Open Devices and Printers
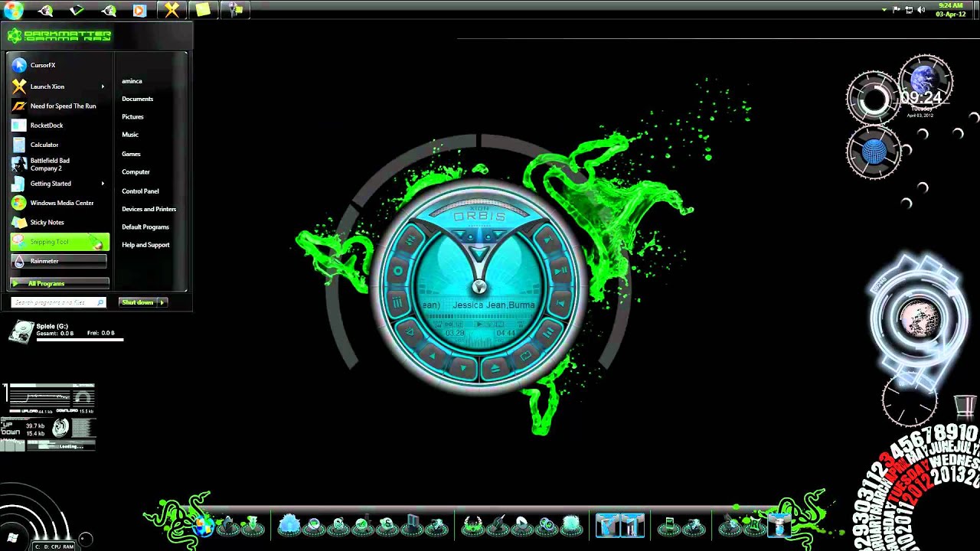 tap(149, 209)
